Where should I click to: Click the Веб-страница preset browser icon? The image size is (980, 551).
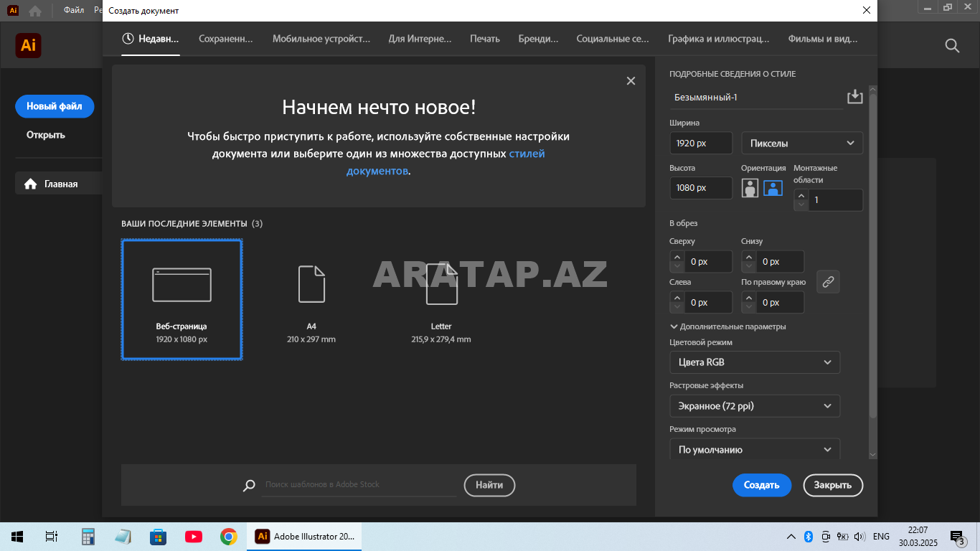[x=182, y=284]
